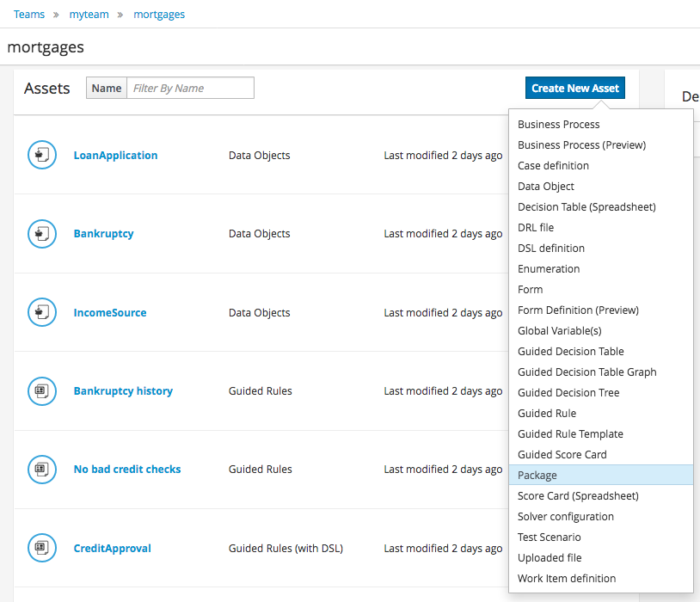Screen dimensions: 700x602
Task: Open the CreditApproval asset link
Action: (x=112, y=549)
